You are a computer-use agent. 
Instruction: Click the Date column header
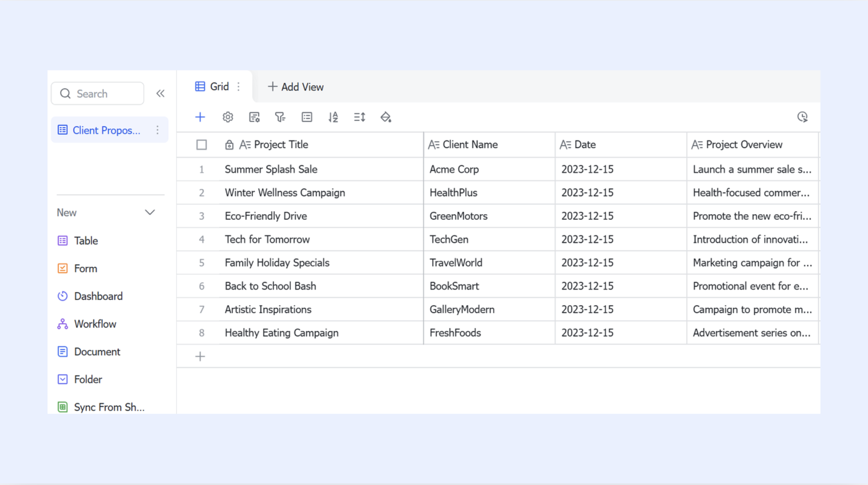[x=621, y=145]
